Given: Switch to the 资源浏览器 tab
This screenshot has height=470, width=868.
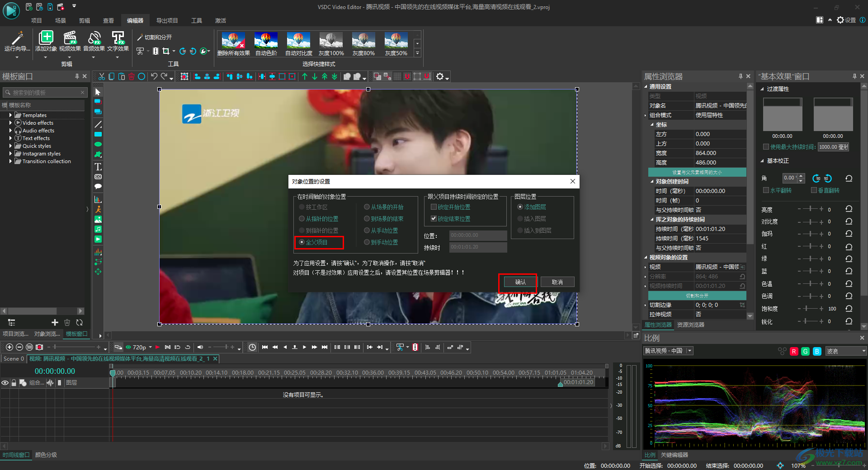Looking at the screenshot, I should coord(690,325).
